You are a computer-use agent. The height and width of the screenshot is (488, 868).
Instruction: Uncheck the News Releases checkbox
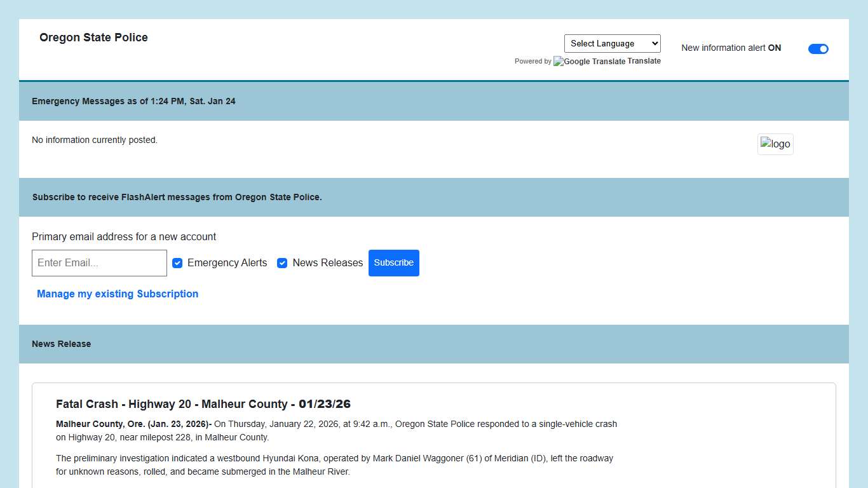[x=282, y=263]
